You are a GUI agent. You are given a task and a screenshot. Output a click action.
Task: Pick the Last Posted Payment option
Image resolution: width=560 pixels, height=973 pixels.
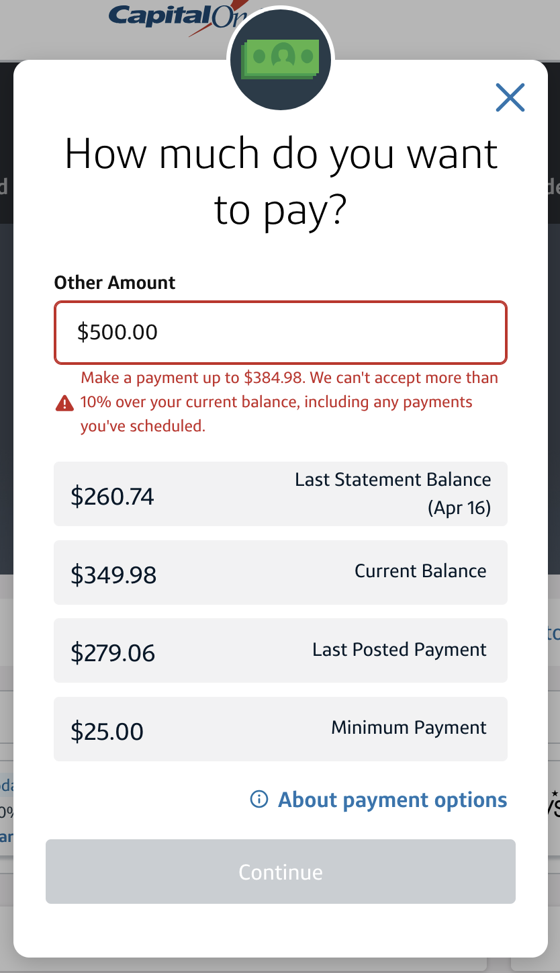pos(281,650)
